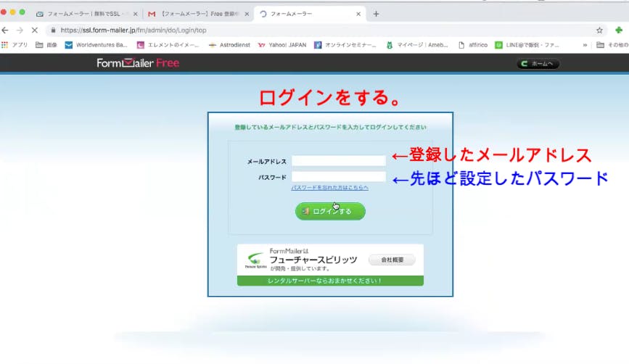
Task: Click the green ログインする button
Action: click(x=330, y=211)
